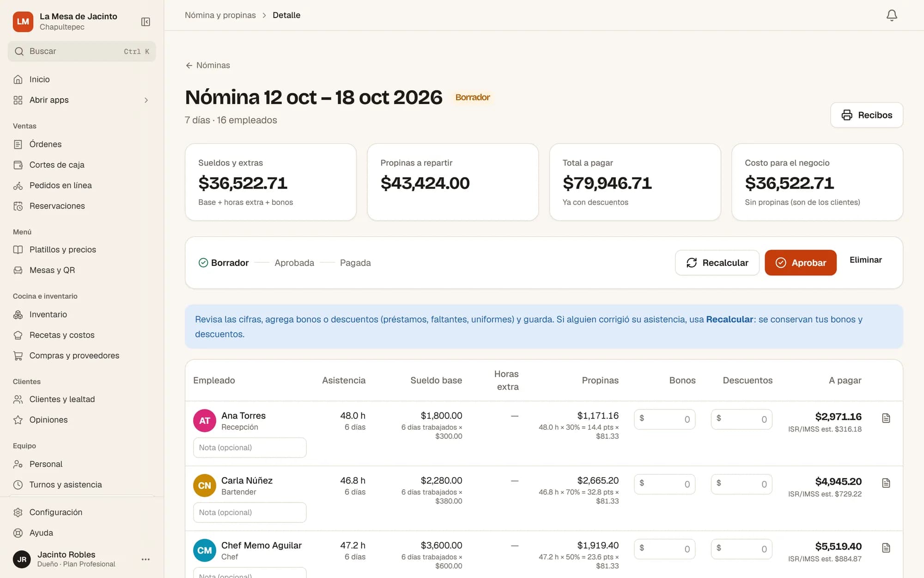Click the AT avatar of Ana Torres

point(204,421)
